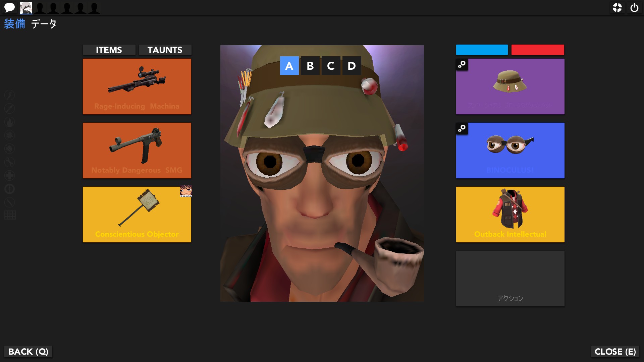
Task: Switch to the データ tab
Action: coord(44,24)
